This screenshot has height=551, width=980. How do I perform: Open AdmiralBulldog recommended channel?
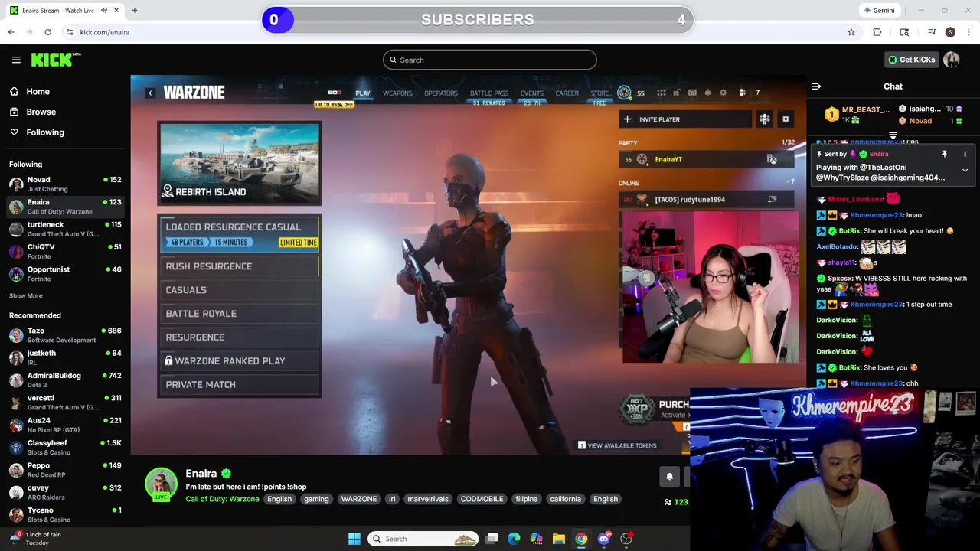pyautogui.click(x=65, y=380)
